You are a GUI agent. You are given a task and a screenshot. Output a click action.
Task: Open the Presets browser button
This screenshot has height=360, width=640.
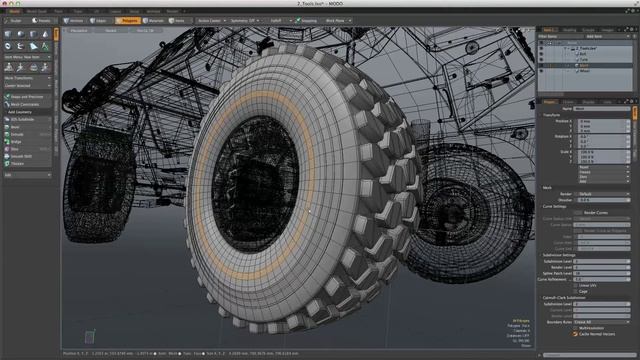pos(42,20)
